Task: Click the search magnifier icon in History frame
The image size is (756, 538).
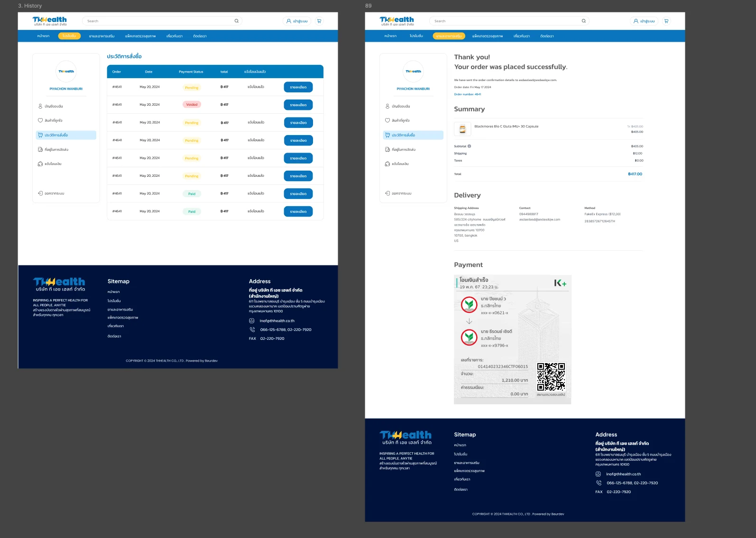Action: 236,21
